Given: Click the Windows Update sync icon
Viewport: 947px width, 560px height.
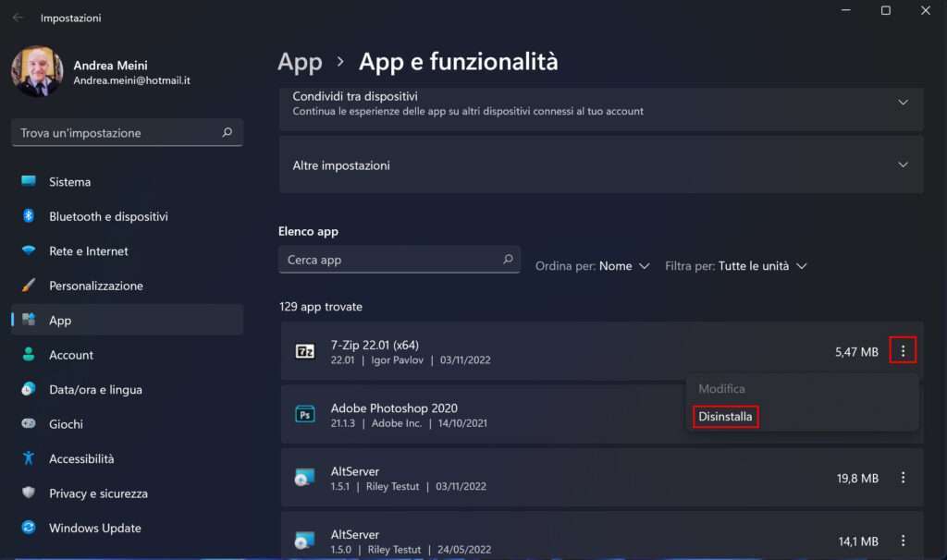Looking at the screenshot, I should pyautogui.click(x=29, y=528).
